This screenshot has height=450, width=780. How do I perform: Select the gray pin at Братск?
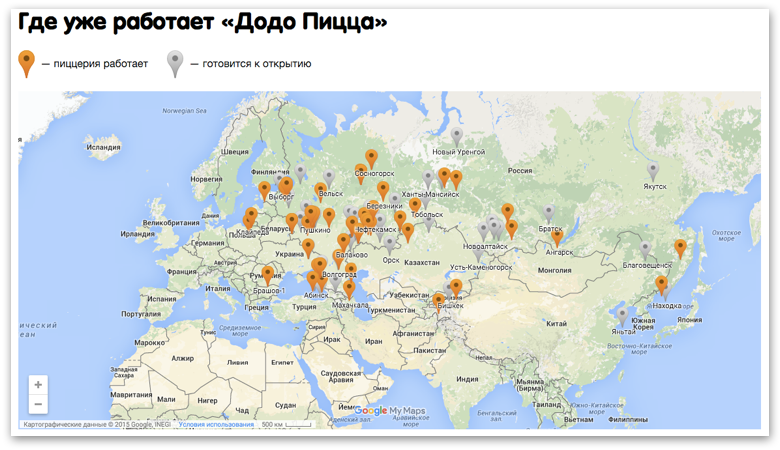549,214
